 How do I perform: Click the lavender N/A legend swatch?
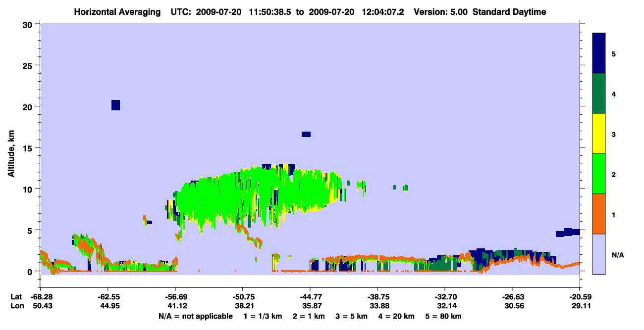[599, 254]
